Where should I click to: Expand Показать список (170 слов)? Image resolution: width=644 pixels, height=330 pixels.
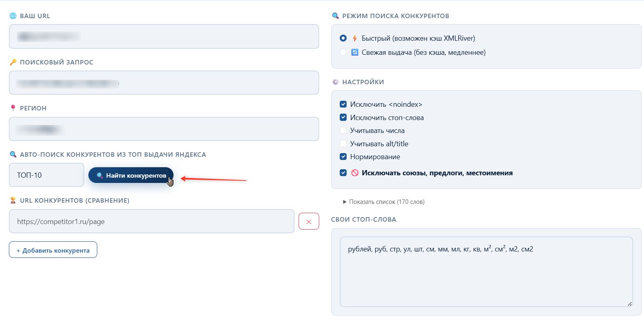pyautogui.click(x=383, y=202)
